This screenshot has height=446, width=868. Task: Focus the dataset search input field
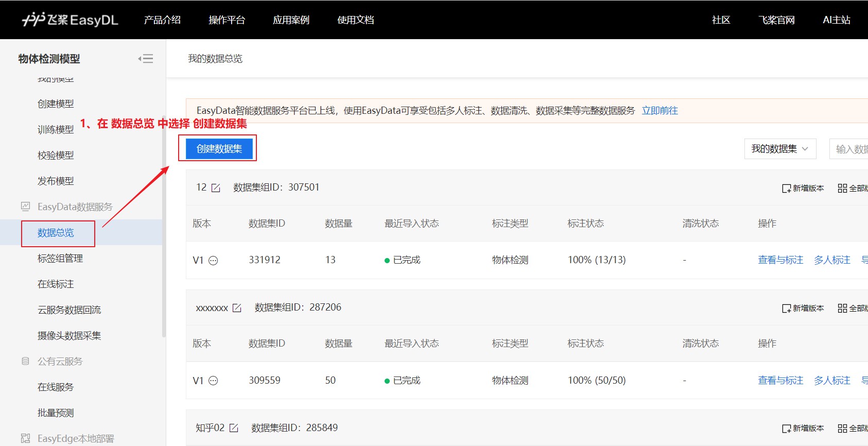coord(848,149)
